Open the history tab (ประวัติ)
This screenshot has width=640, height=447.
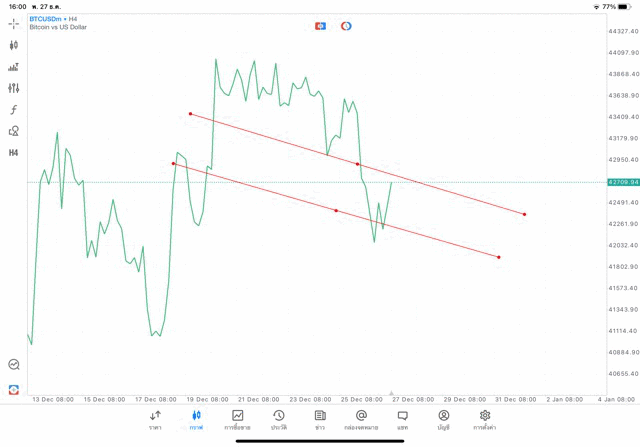[x=279, y=419]
